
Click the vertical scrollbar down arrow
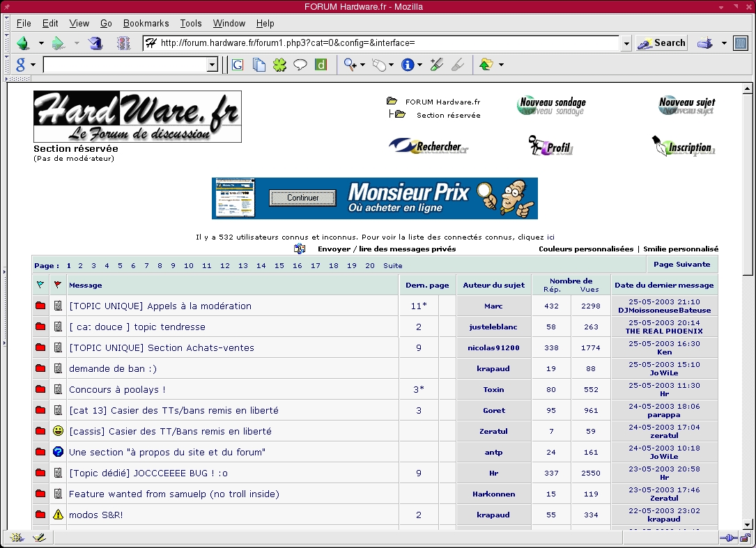point(747,524)
